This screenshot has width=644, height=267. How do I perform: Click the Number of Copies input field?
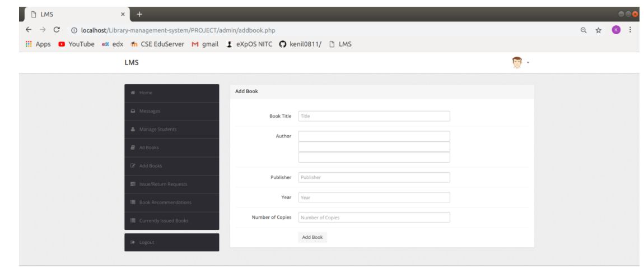coord(374,218)
